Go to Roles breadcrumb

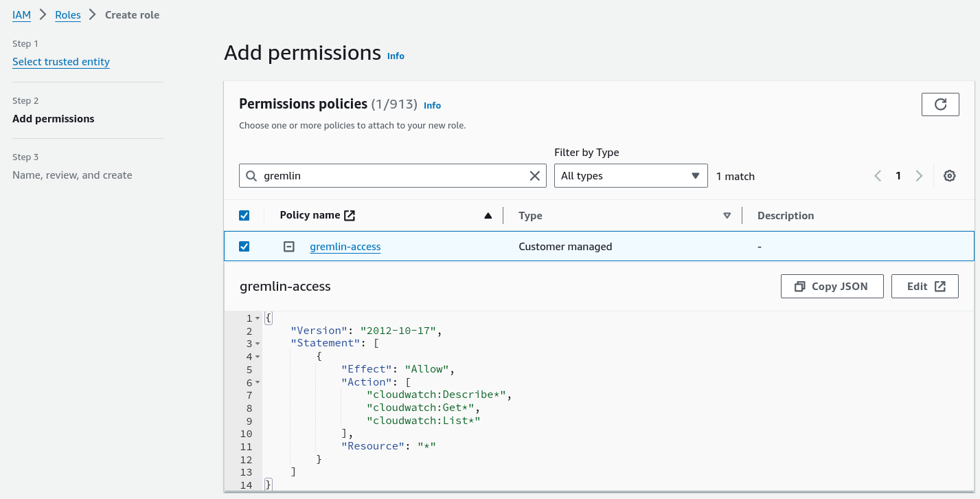pyautogui.click(x=68, y=14)
